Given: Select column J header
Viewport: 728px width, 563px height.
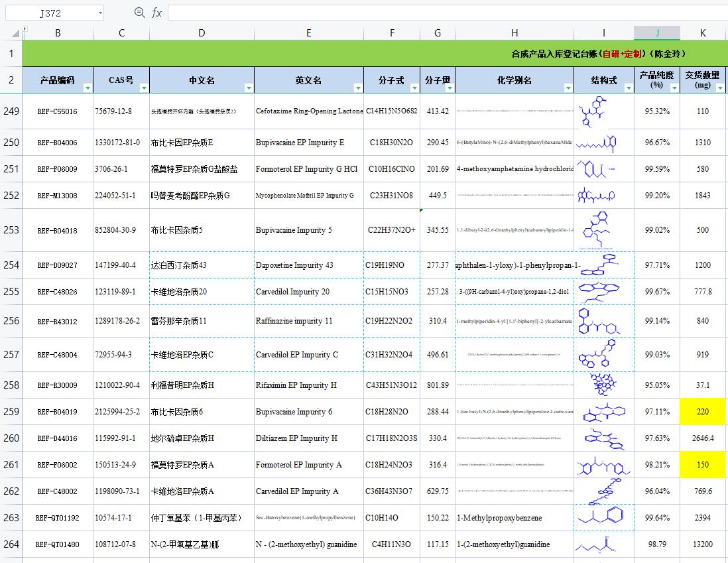Looking at the screenshot, I should click(657, 33).
